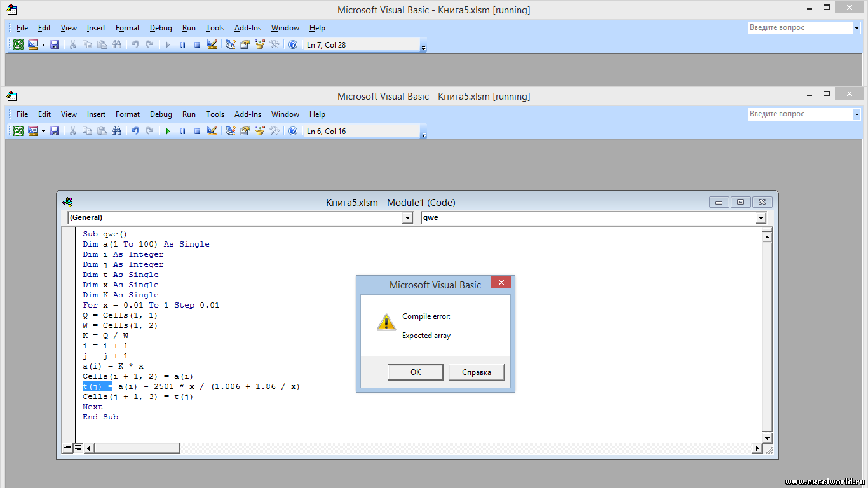
Task: Open the Tools menu in lower menu bar
Action: [x=215, y=114]
